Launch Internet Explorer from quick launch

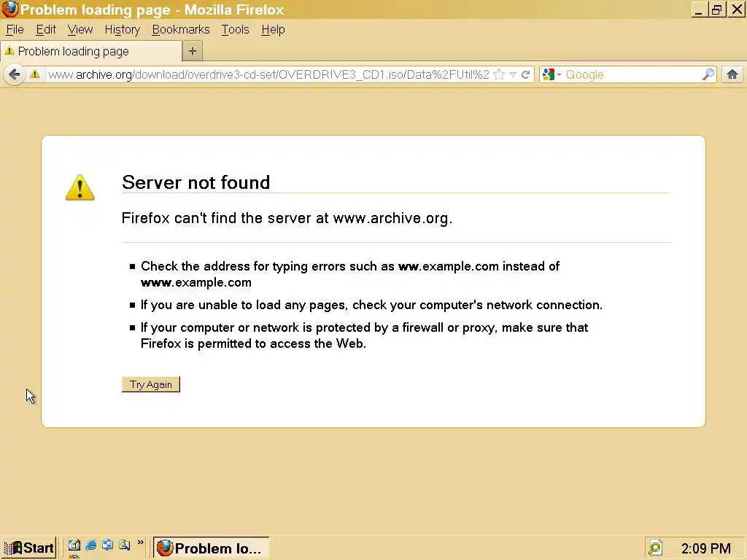click(x=91, y=545)
